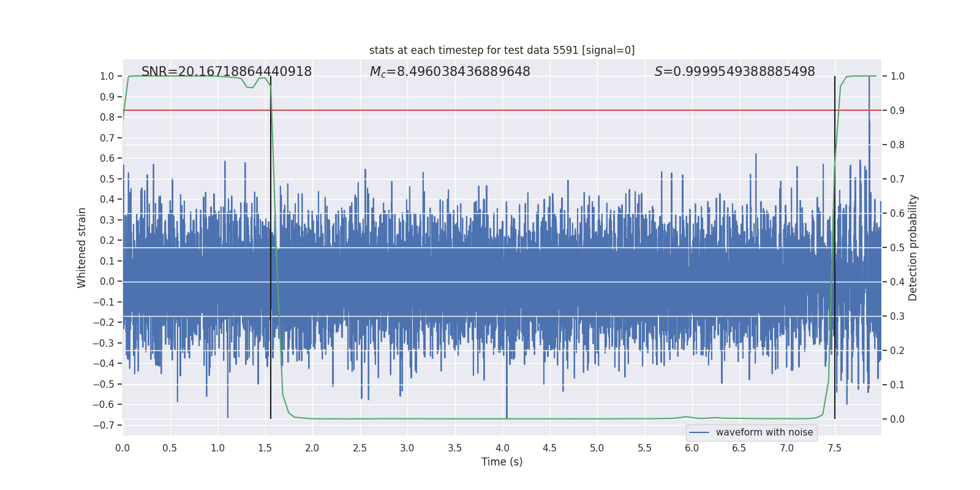Screen dimensions: 980x490
Task: Click the 0.4 tick on the whitened strain axis
Action: 107,200
